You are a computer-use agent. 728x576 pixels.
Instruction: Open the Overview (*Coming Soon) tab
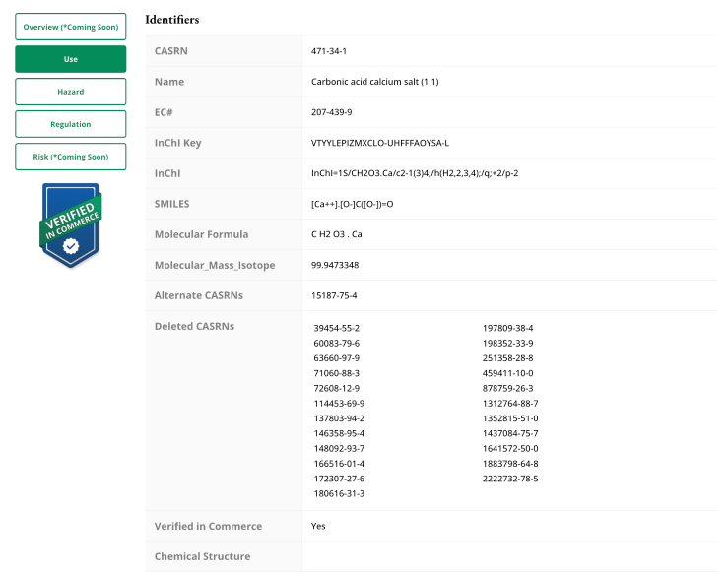pyautogui.click(x=71, y=27)
